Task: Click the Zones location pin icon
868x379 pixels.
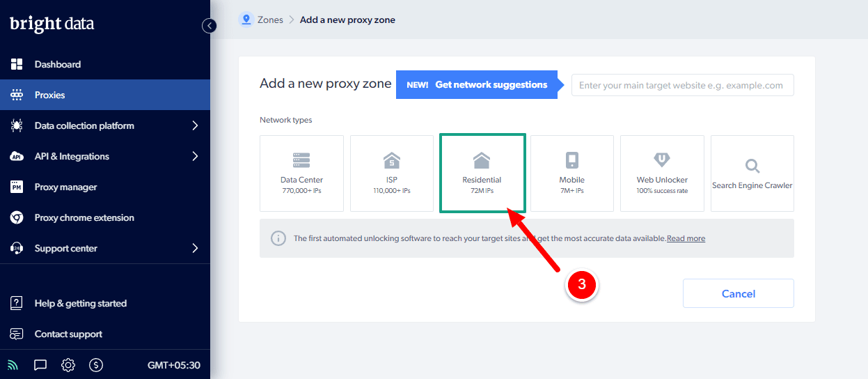Action: tap(246, 20)
